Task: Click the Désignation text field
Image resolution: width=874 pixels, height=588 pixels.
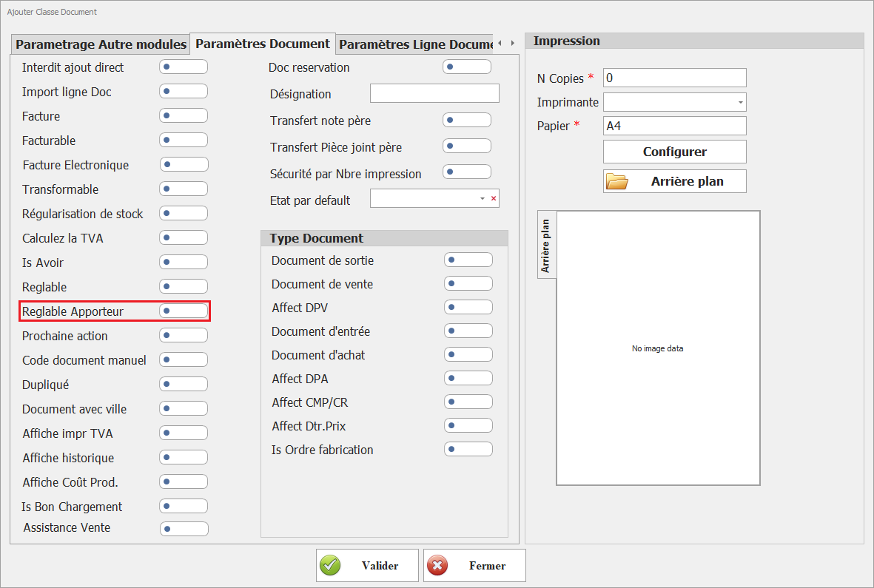Action: click(434, 93)
